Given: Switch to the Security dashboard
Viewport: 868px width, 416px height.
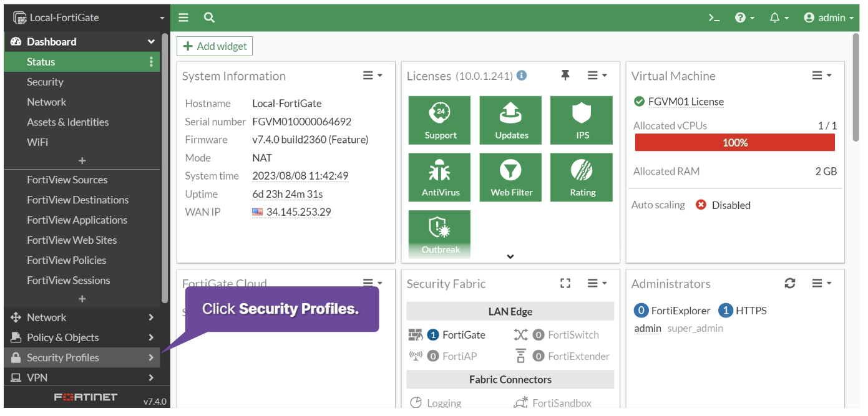Looking at the screenshot, I should coord(46,81).
